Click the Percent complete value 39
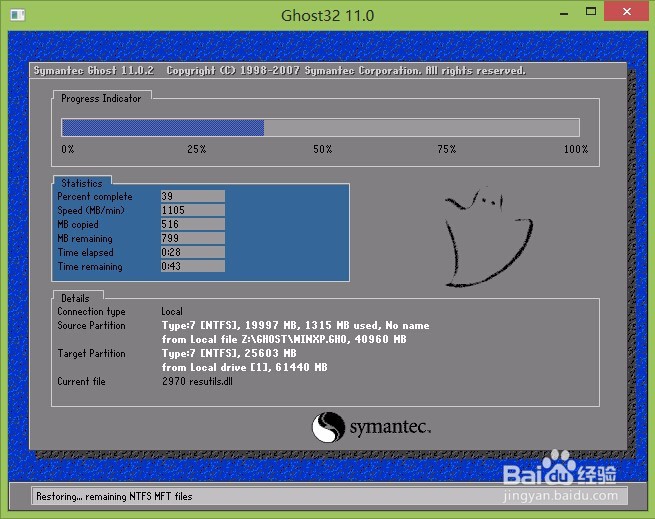The height and width of the screenshot is (519, 655). coord(193,196)
